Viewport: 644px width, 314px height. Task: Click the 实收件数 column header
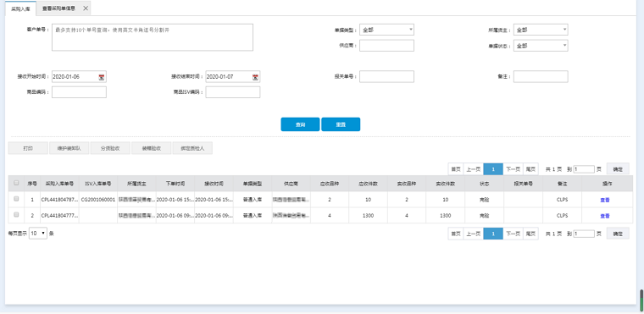[x=446, y=184]
